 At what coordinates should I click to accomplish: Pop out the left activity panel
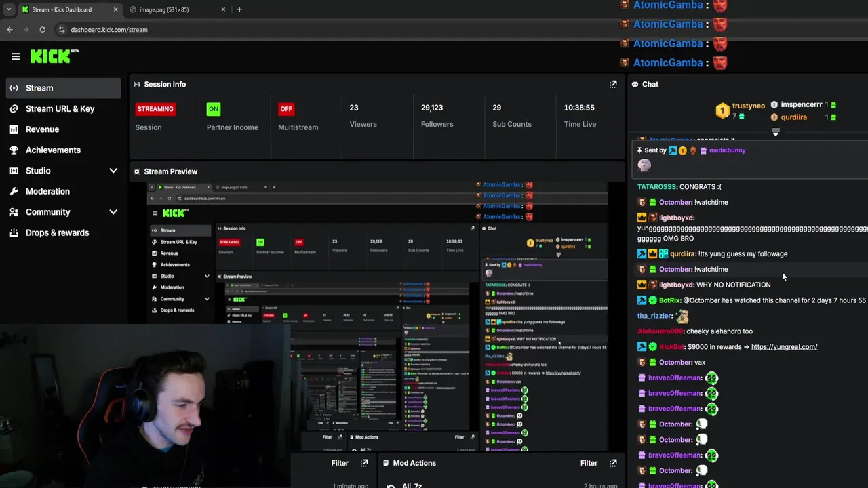point(364,463)
